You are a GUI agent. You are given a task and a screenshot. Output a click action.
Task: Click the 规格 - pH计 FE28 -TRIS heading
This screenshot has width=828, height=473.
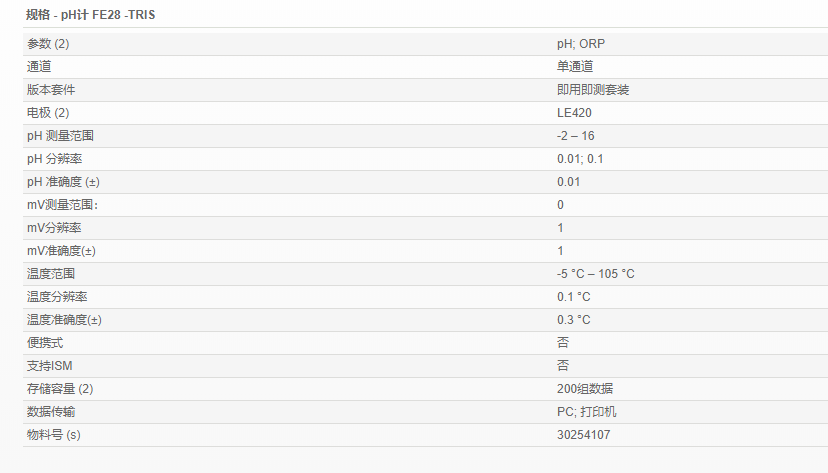[x=90, y=15]
